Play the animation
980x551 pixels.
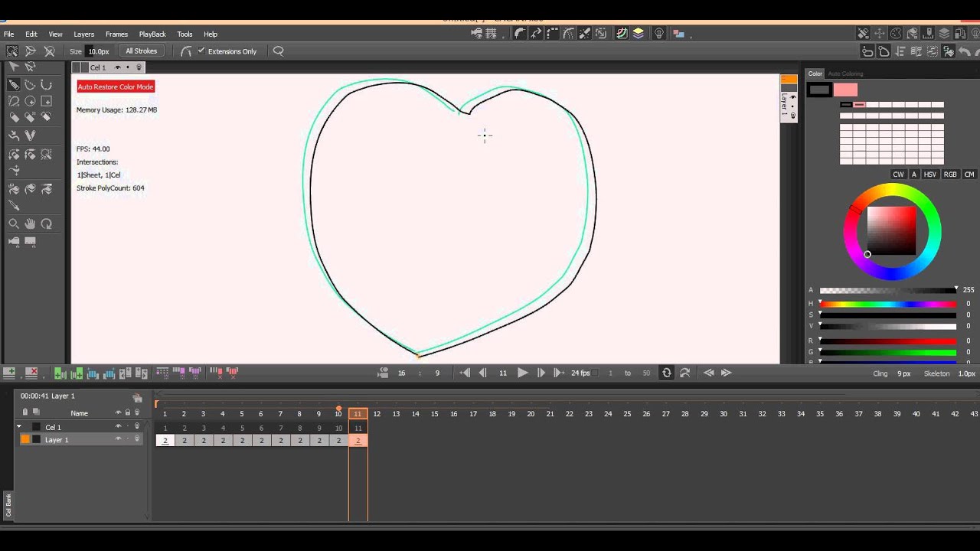(x=522, y=373)
